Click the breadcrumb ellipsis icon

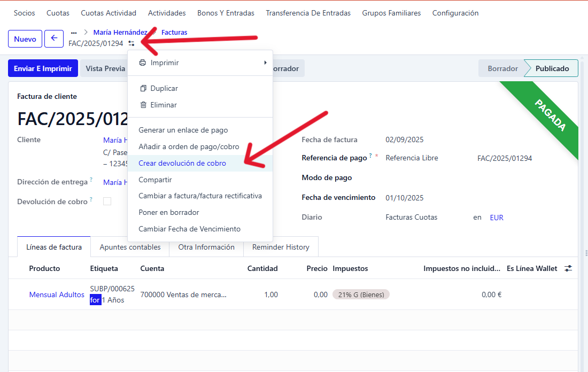74,33
